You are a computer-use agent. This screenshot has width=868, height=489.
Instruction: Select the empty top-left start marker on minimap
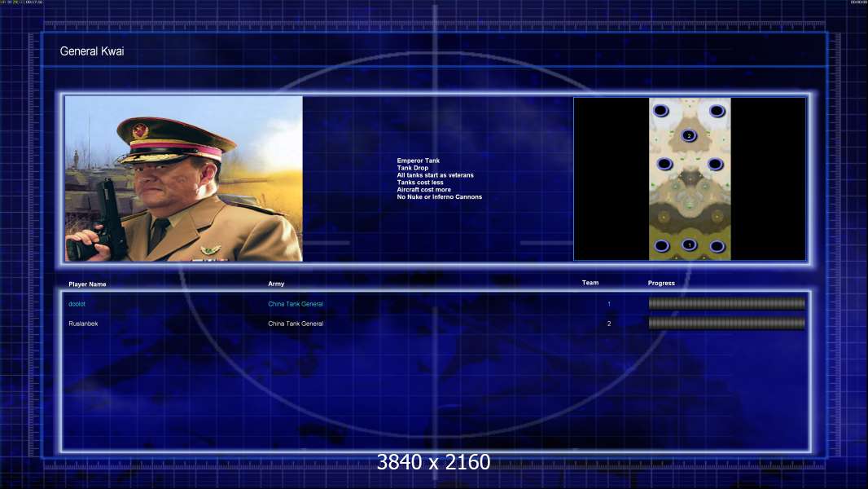click(x=660, y=111)
